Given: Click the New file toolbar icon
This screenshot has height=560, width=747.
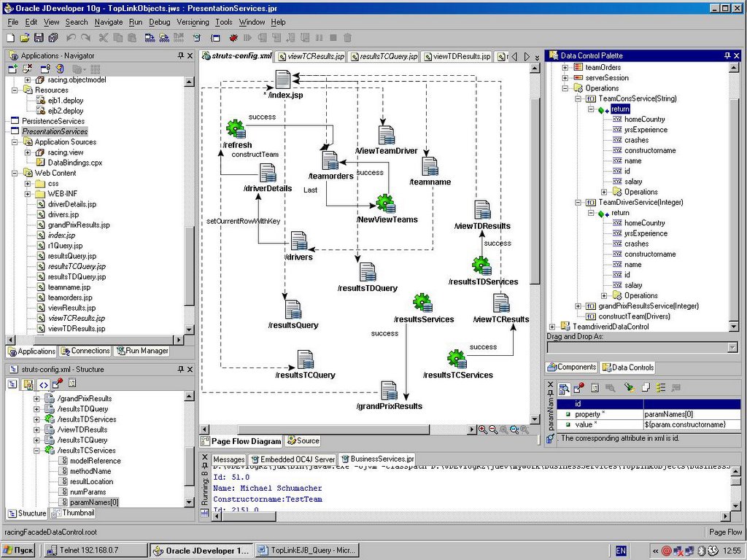Looking at the screenshot, I should point(10,38).
